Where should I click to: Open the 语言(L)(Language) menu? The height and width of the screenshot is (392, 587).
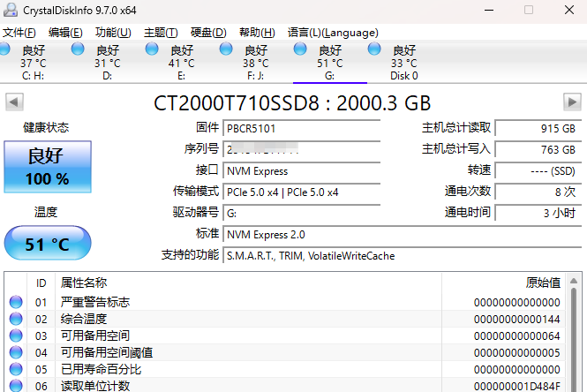[x=333, y=33]
